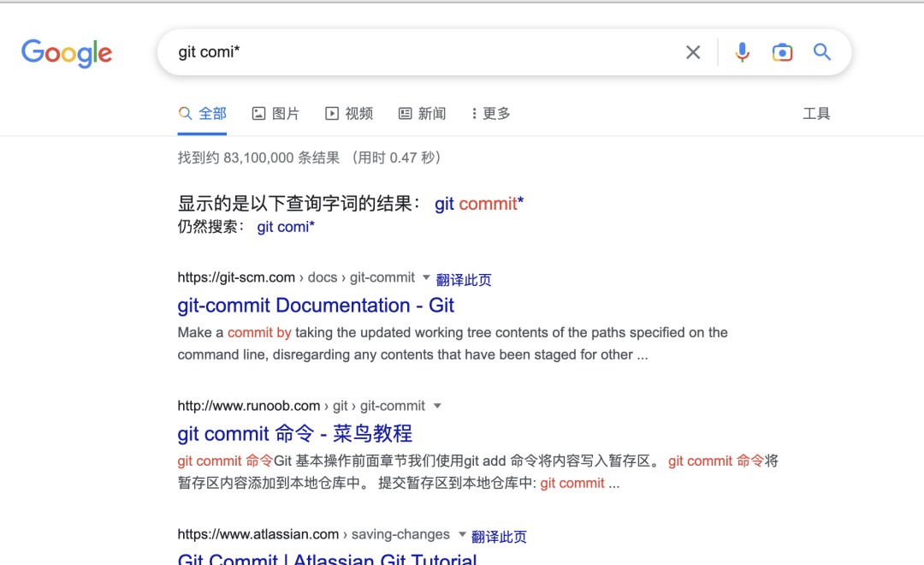924x565 pixels.
Task: Open the dropdown beside the atlassian.com URL
Action: click(x=461, y=534)
